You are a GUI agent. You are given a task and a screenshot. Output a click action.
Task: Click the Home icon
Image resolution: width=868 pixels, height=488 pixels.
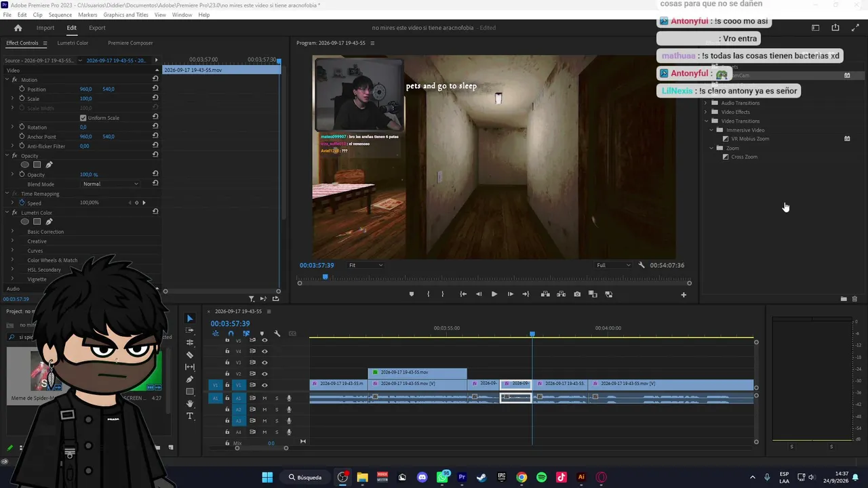point(18,28)
